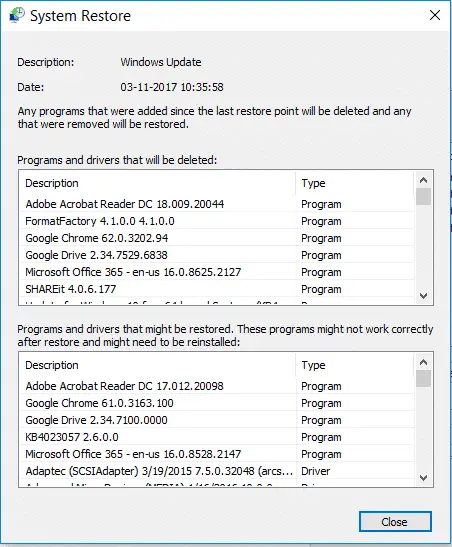This screenshot has height=547, width=452.
Task: Click the System Restore title bar icon
Action: coord(16,15)
